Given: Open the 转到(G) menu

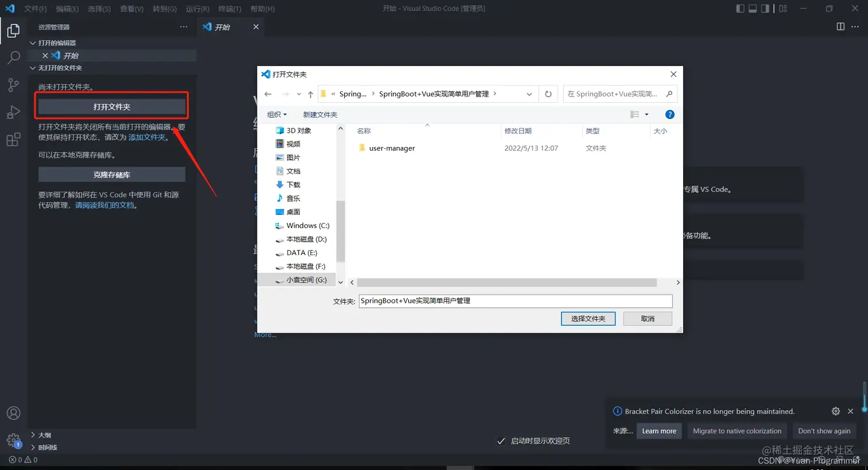Looking at the screenshot, I should (165, 9).
